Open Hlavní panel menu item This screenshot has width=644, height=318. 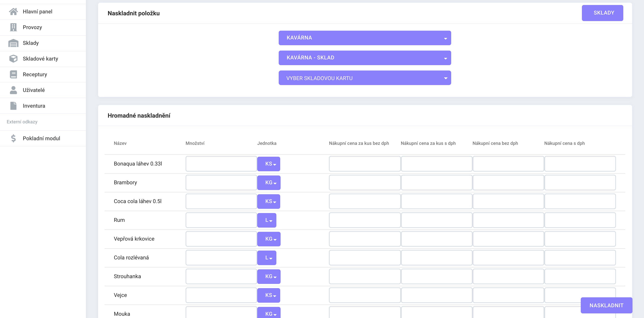(x=43, y=12)
